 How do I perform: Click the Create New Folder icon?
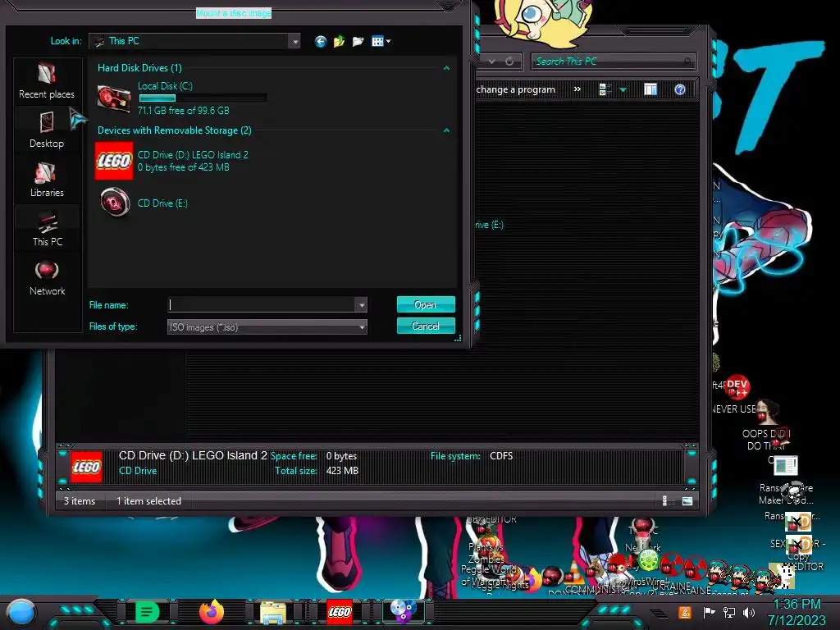(x=358, y=41)
